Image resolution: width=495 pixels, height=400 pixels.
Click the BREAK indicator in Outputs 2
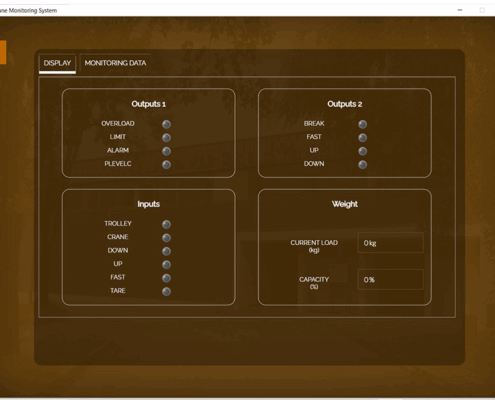coord(363,124)
